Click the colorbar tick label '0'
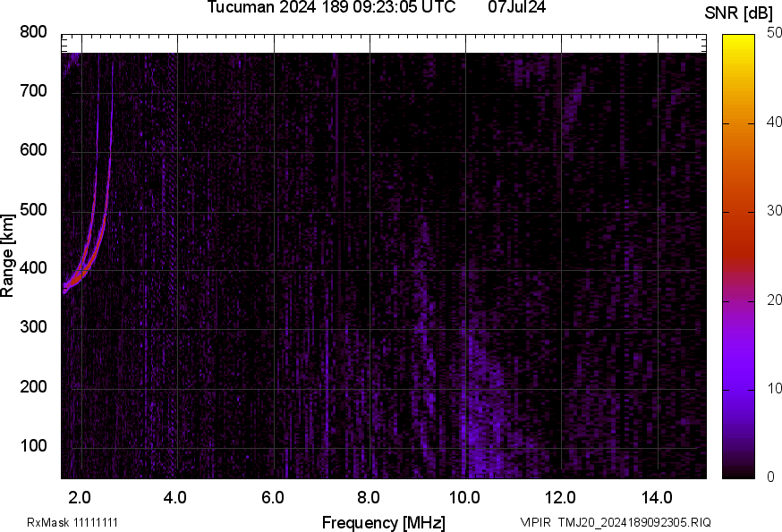This screenshot has height=532, width=782. [x=770, y=477]
